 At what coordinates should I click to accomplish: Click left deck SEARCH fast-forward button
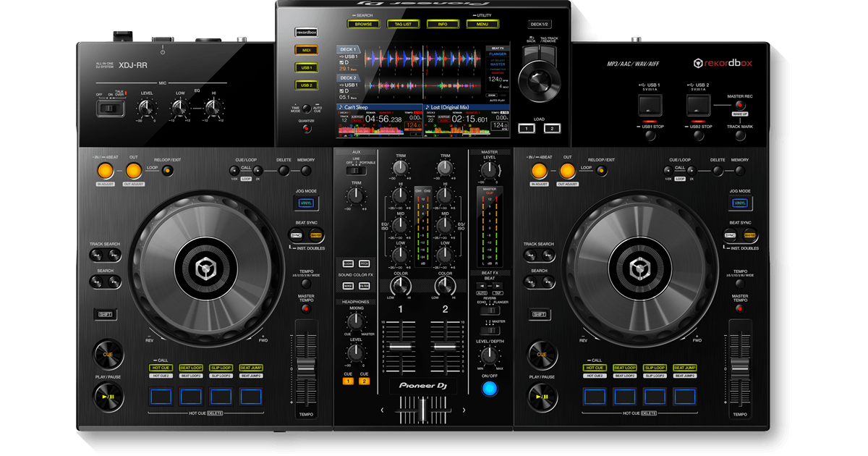pyautogui.click(x=114, y=282)
